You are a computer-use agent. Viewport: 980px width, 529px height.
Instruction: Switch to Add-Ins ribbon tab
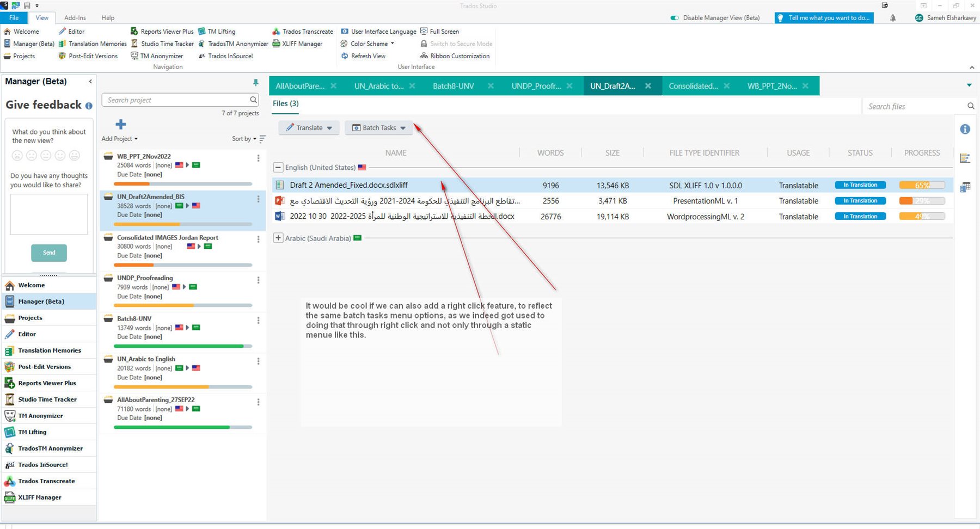click(75, 18)
